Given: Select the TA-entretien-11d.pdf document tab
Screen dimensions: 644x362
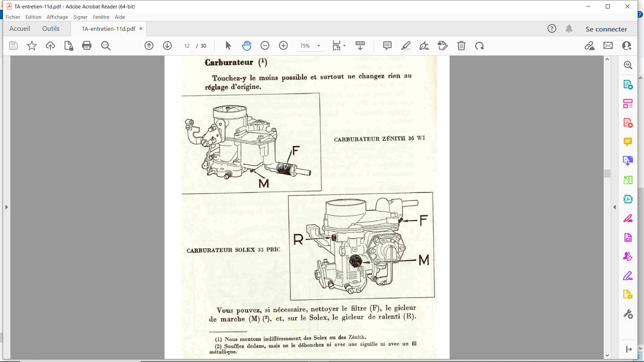Looking at the screenshot, I should [109, 29].
